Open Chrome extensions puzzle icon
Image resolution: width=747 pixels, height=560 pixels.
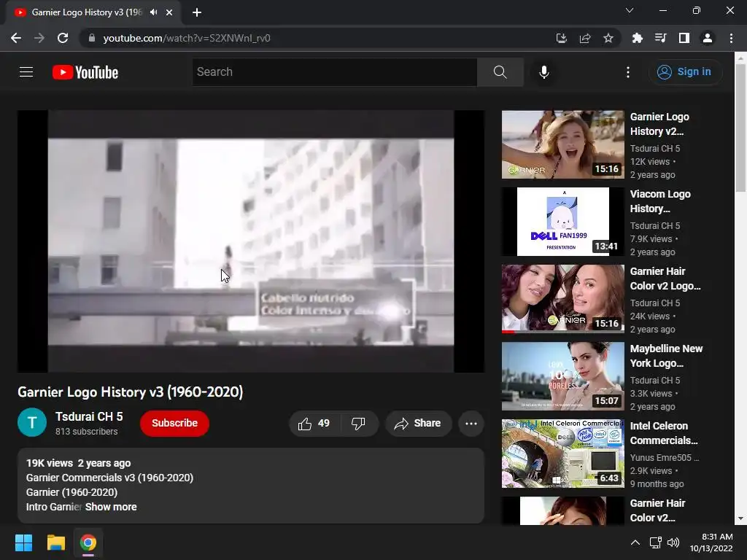(x=637, y=38)
